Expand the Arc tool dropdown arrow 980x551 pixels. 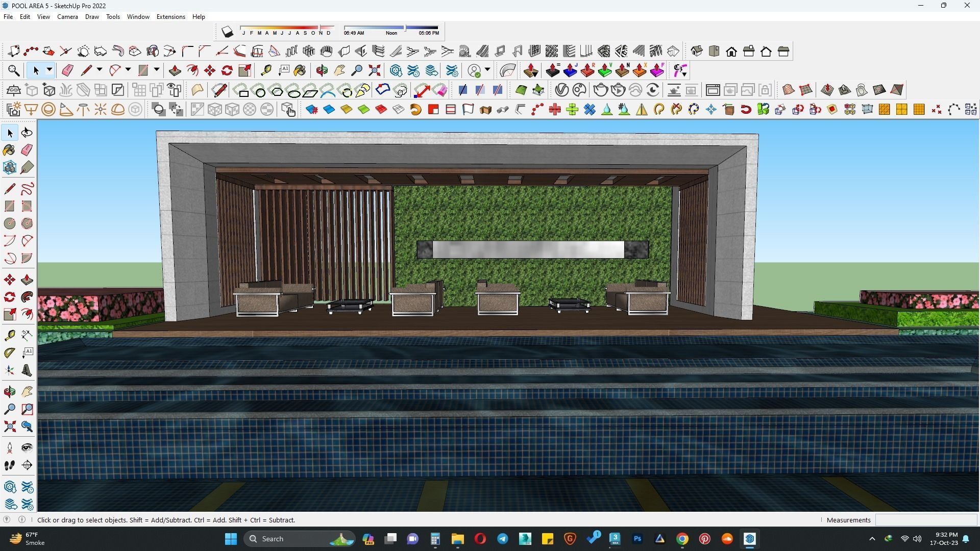click(128, 70)
